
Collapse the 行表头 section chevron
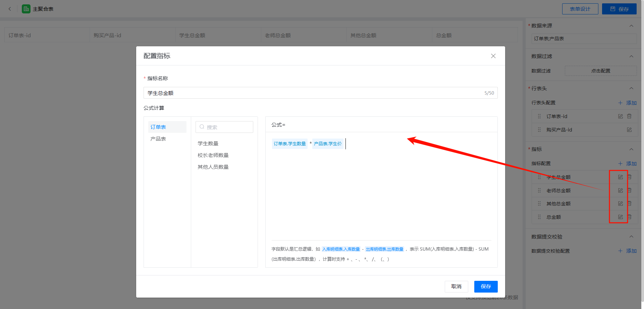pos(631,89)
